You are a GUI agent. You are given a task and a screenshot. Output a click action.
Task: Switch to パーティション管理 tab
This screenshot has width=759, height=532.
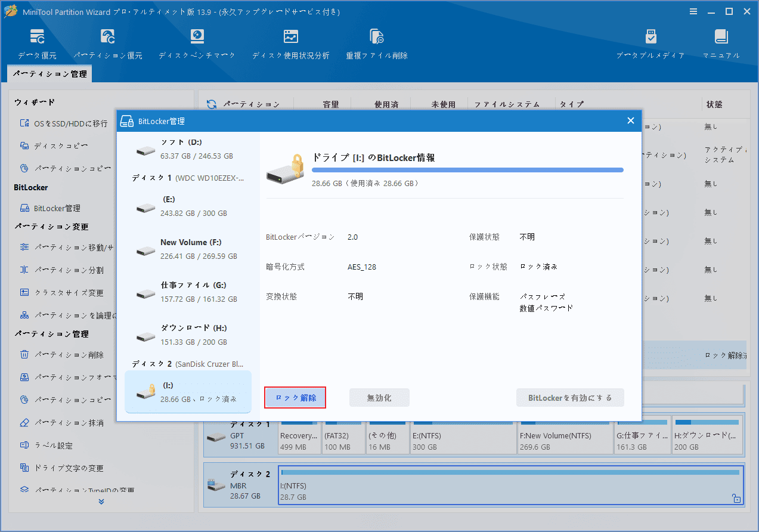pos(50,74)
